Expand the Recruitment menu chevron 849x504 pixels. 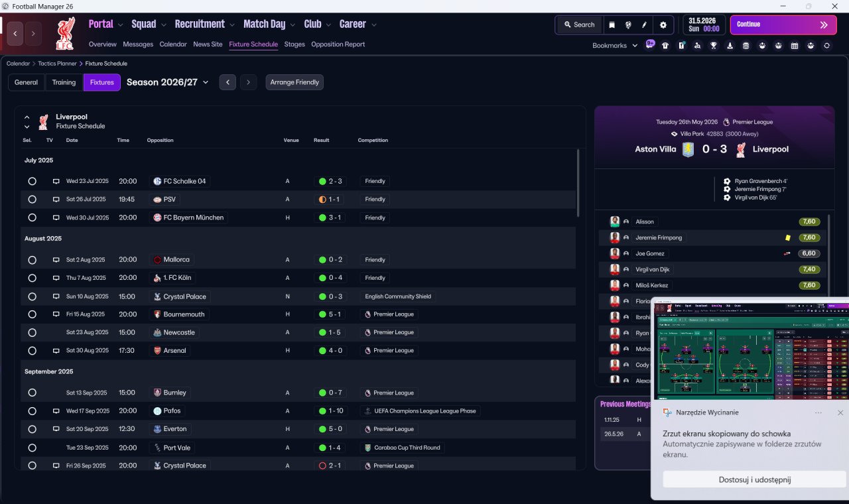(232, 25)
